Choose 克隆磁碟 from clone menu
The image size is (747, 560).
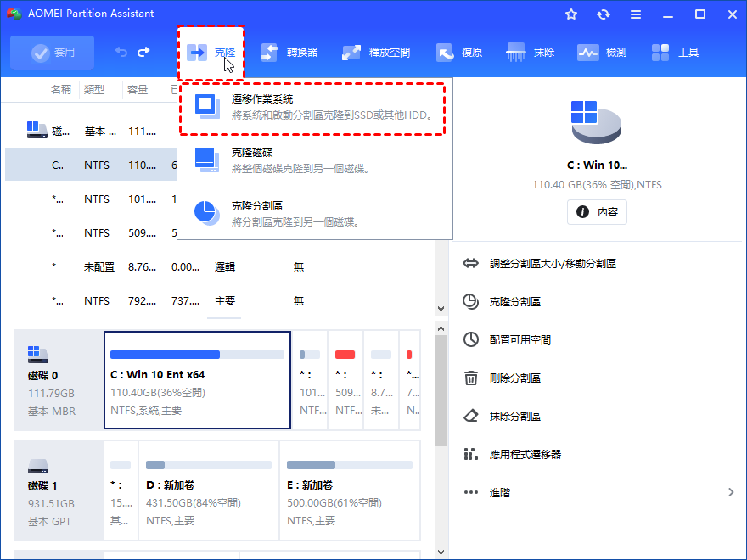coord(314,160)
